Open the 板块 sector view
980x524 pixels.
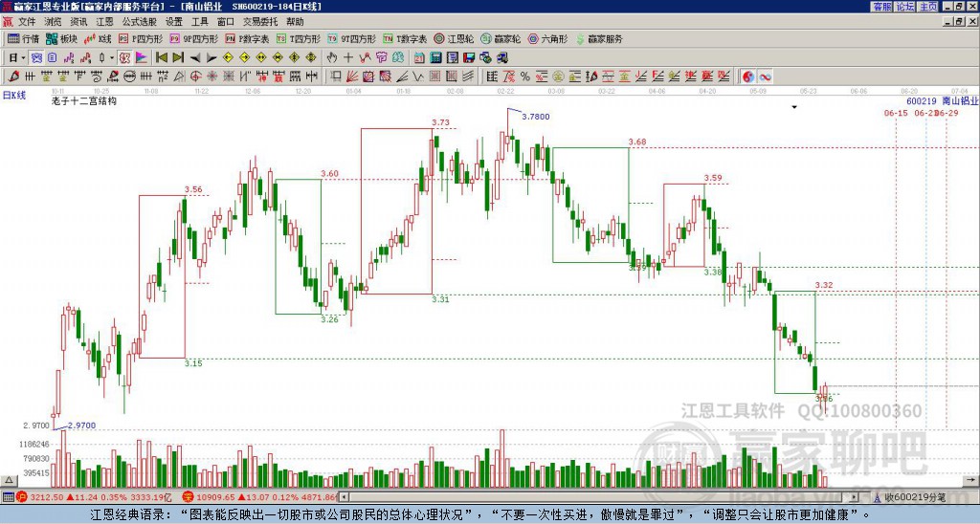point(62,38)
